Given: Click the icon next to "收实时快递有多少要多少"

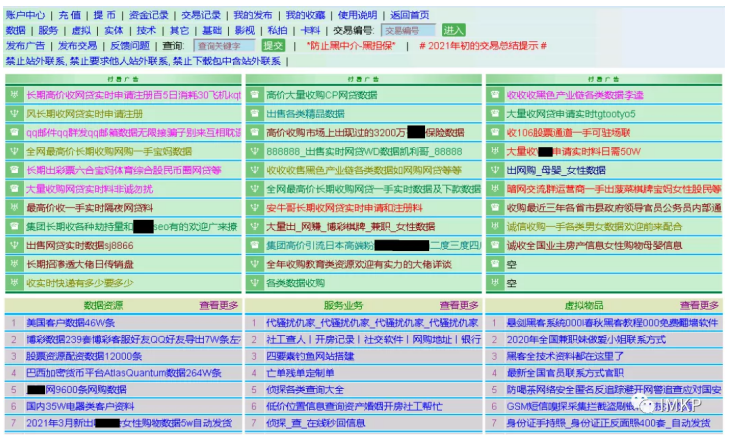Looking at the screenshot, I should [14, 283].
